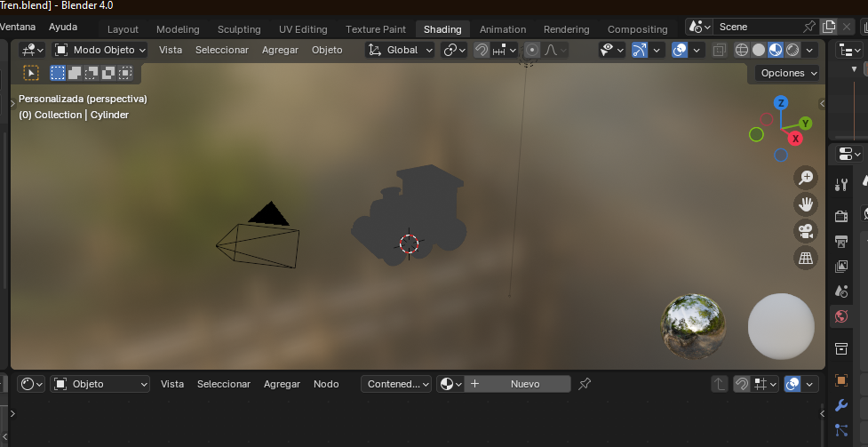Switch to the Compositing workspace tab
Image resolution: width=868 pixels, height=447 pixels.
click(637, 29)
